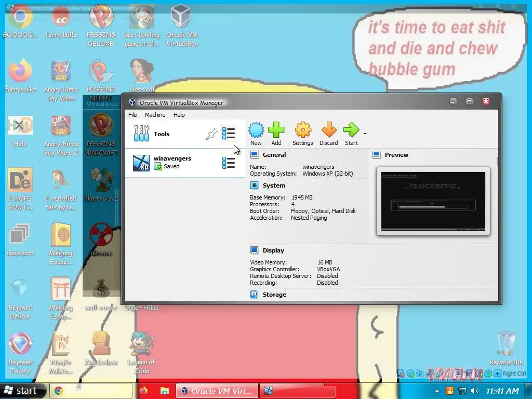The image size is (532, 399).
Task: Select the Legend of Zilda desktop icon
Action: (142, 353)
